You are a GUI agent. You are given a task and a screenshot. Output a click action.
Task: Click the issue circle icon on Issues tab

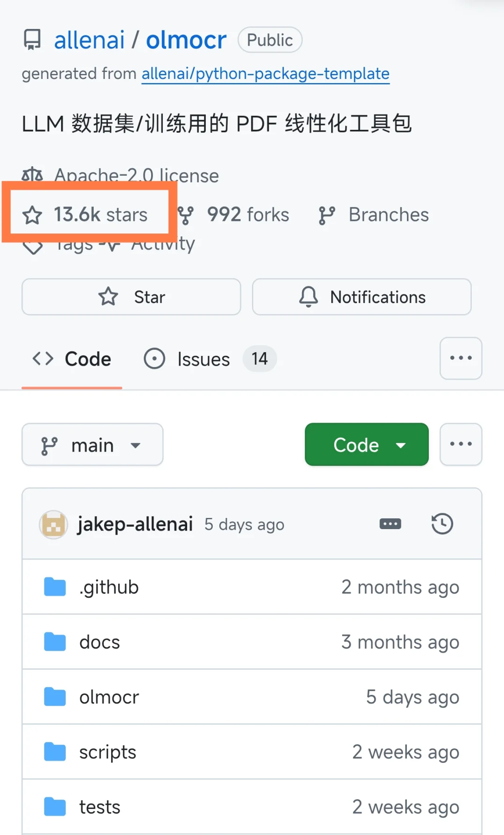click(x=154, y=359)
